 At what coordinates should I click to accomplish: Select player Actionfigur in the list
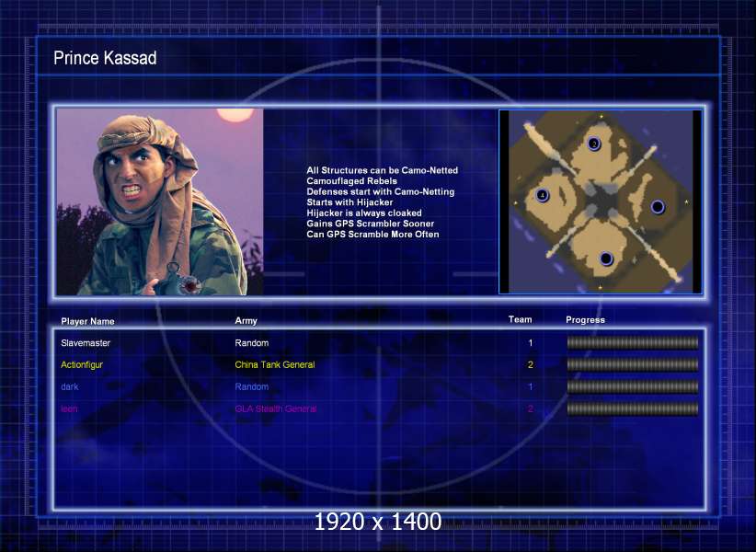coord(82,364)
